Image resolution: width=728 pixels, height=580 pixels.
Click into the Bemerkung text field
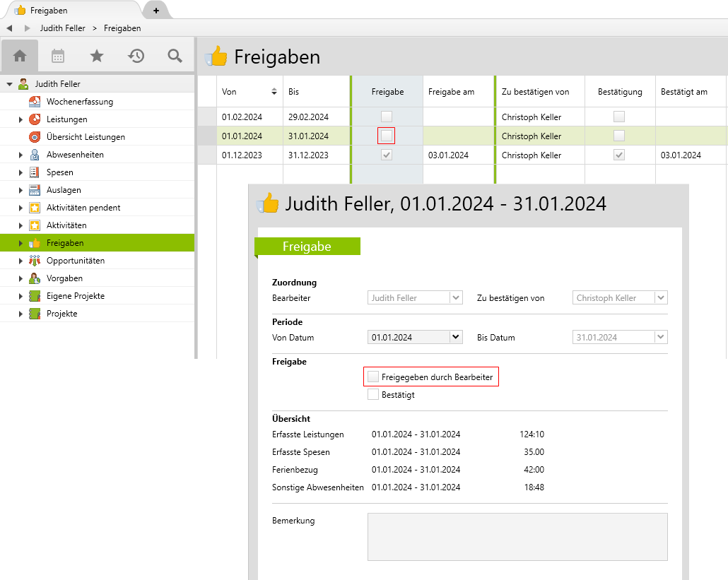pyautogui.click(x=517, y=536)
